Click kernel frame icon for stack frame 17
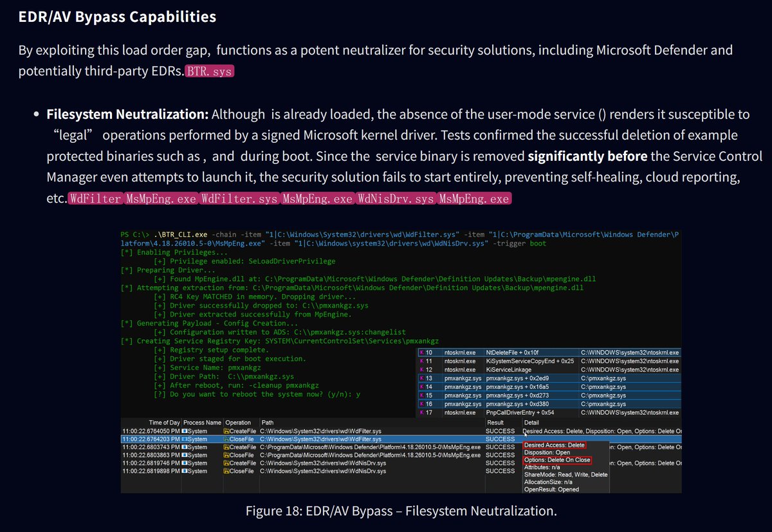 click(x=422, y=412)
